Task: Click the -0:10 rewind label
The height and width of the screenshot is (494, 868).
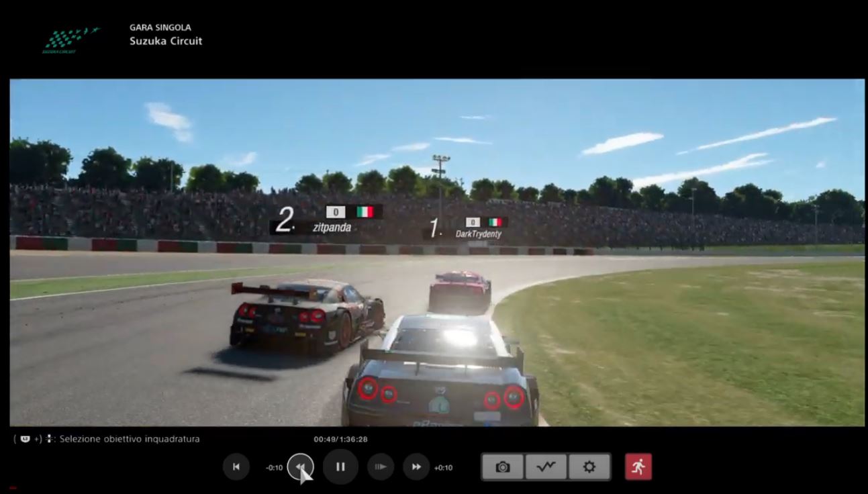Action: (274, 468)
